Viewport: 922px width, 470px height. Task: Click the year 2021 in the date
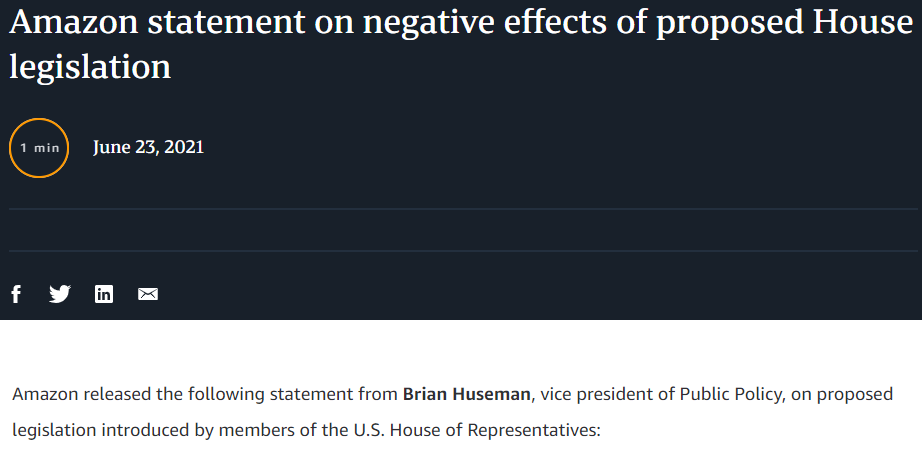tap(184, 147)
